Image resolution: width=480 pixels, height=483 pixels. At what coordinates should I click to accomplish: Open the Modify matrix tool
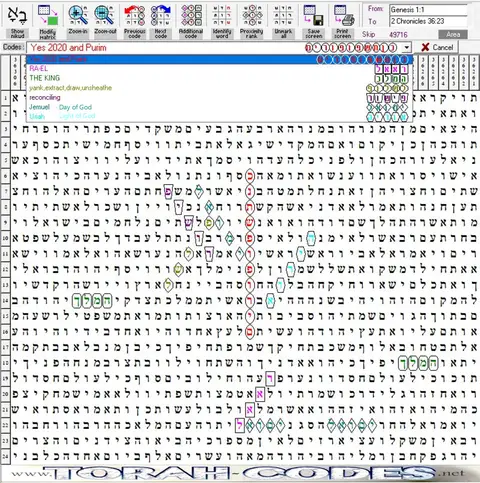[x=48, y=21]
